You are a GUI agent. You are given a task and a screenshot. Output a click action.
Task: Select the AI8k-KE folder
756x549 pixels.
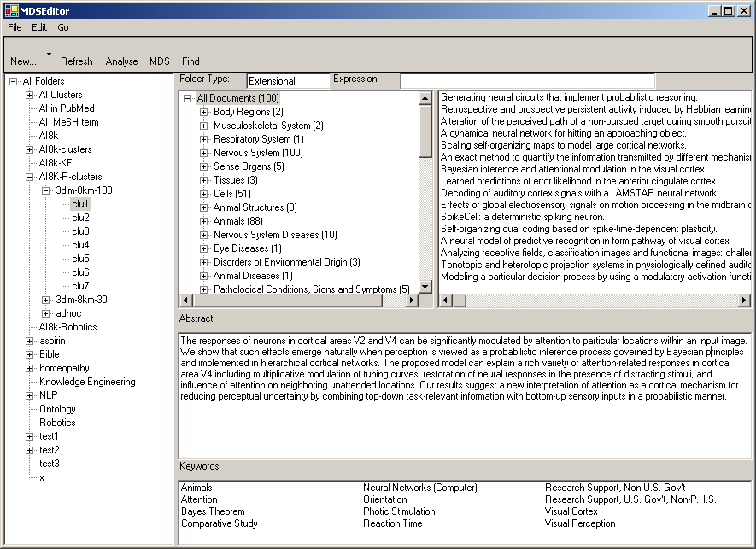[x=56, y=163]
